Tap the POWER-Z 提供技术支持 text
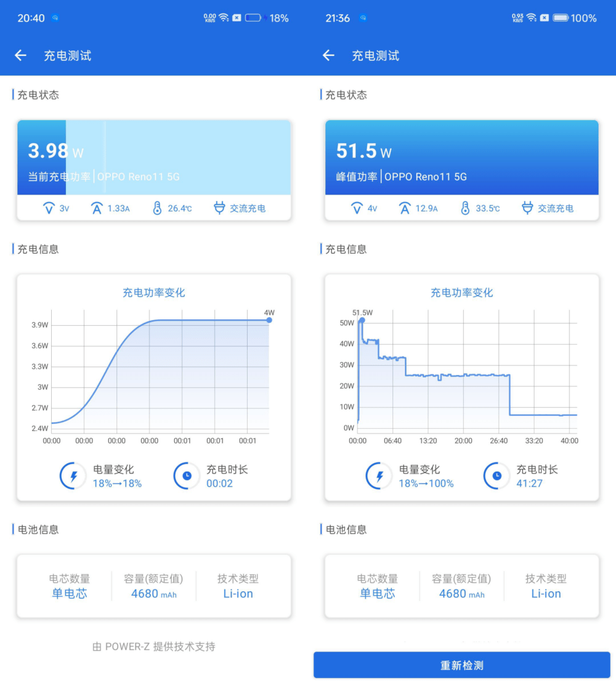The width and height of the screenshot is (616, 688). click(154, 647)
